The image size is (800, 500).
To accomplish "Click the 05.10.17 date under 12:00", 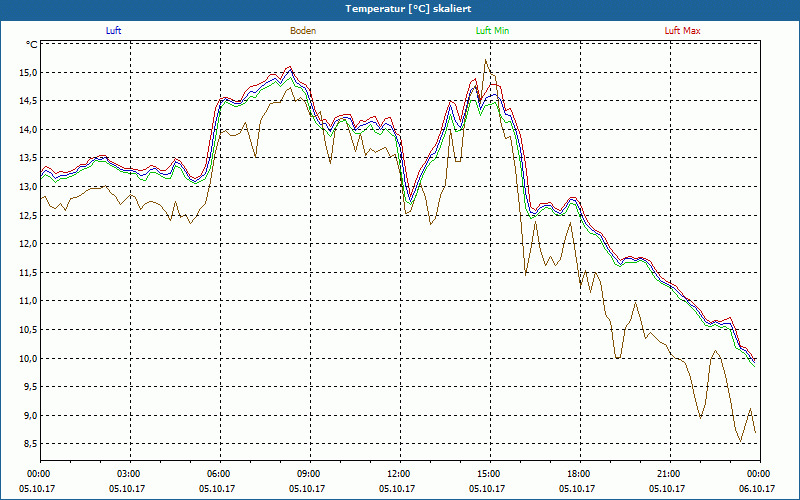I will [397, 488].
